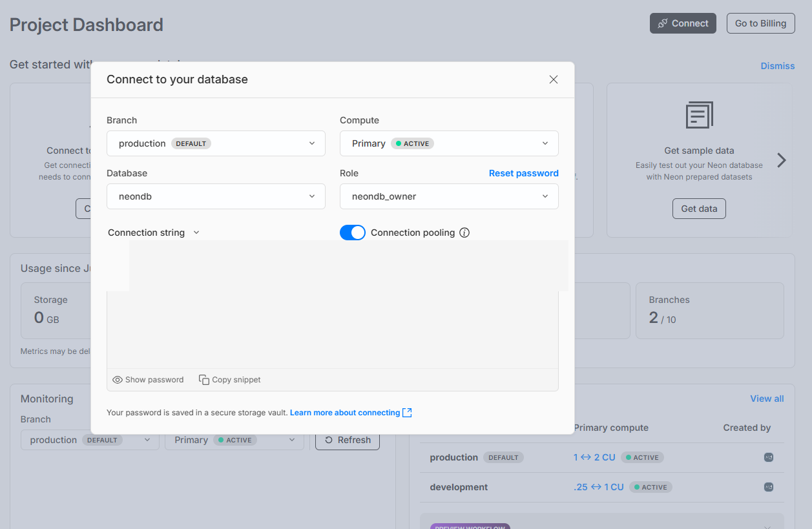The height and width of the screenshot is (529, 812).
Task: Click the Project Dashboard heading
Action: click(x=87, y=25)
